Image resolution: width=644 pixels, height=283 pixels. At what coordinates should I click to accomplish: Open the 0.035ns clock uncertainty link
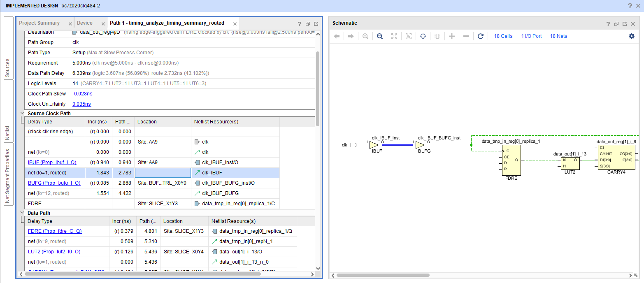pyautogui.click(x=81, y=104)
